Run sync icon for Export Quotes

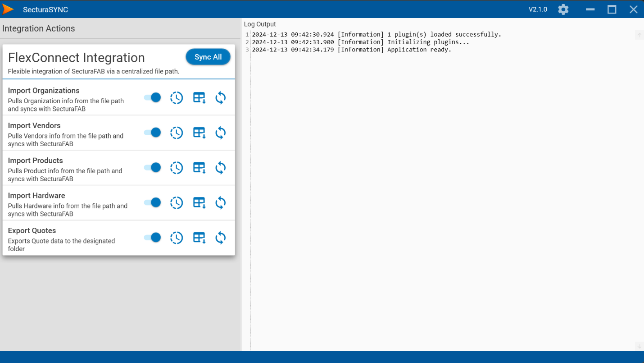point(220,238)
